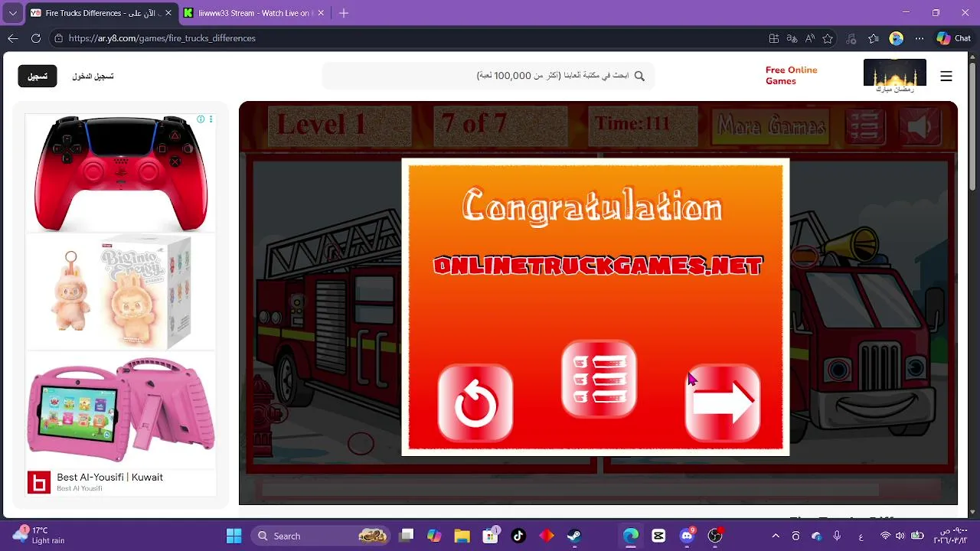This screenshot has height=551, width=980.
Task: Click the More Games button
Action: (771, 126)
